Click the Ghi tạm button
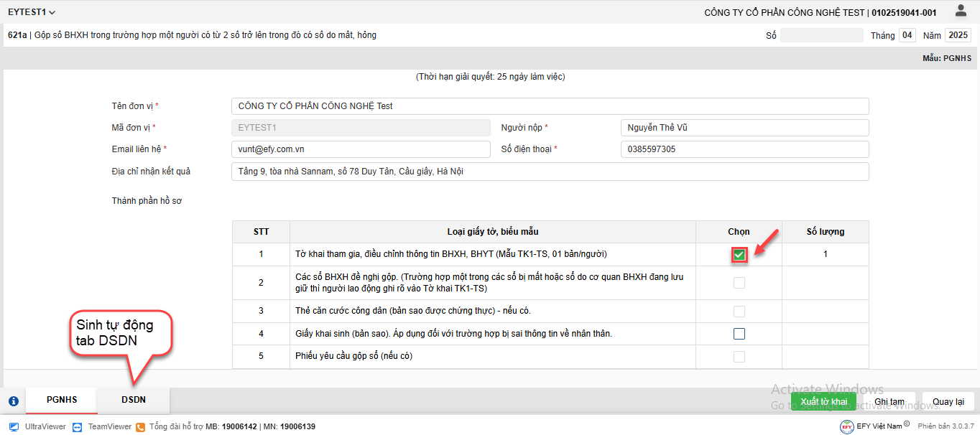980x435 pixels. [889, 401]
